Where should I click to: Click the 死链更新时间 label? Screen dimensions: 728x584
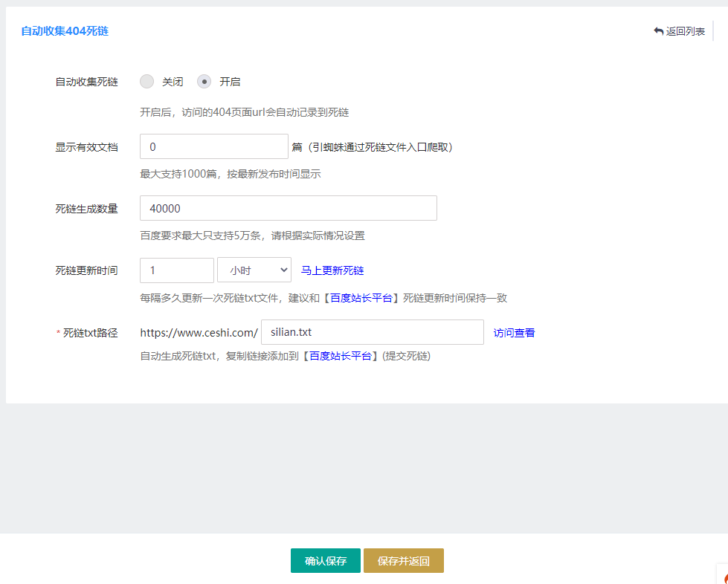tap(87, 270)
